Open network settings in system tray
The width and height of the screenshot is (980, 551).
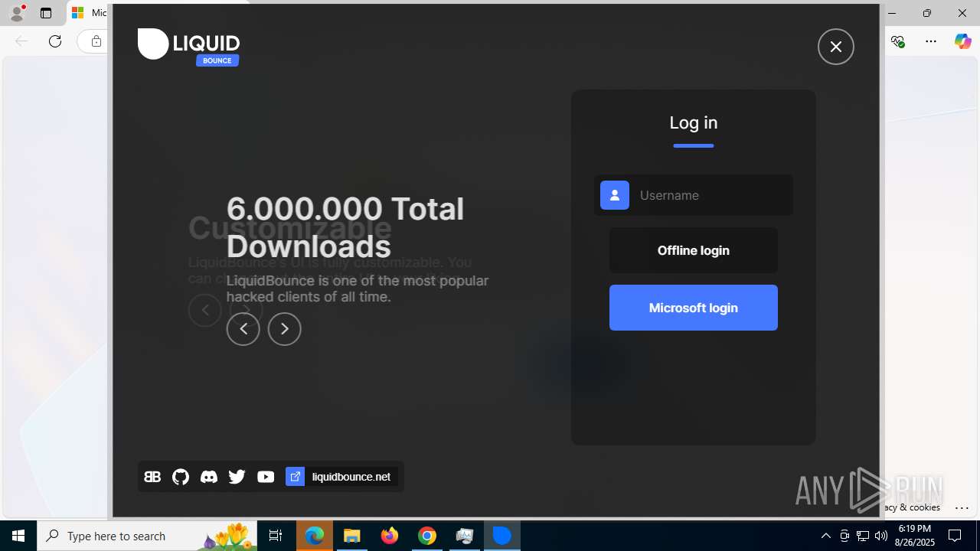tap(863, 536)
